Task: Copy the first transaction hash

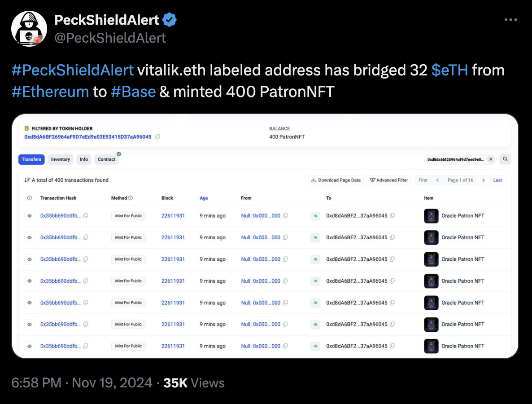Action: click(86, 215)
